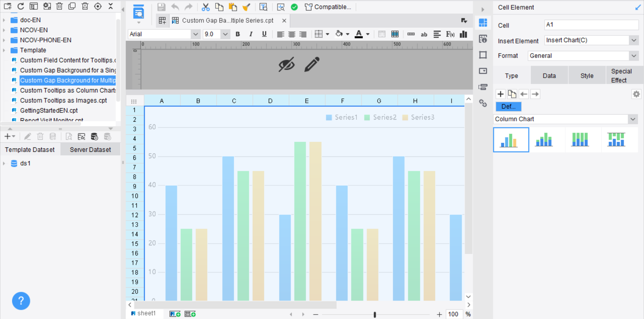The height and width of the screenshot is (319, 644).
Task: Click the Format Painter brush icon
Action: coord(247,7)
